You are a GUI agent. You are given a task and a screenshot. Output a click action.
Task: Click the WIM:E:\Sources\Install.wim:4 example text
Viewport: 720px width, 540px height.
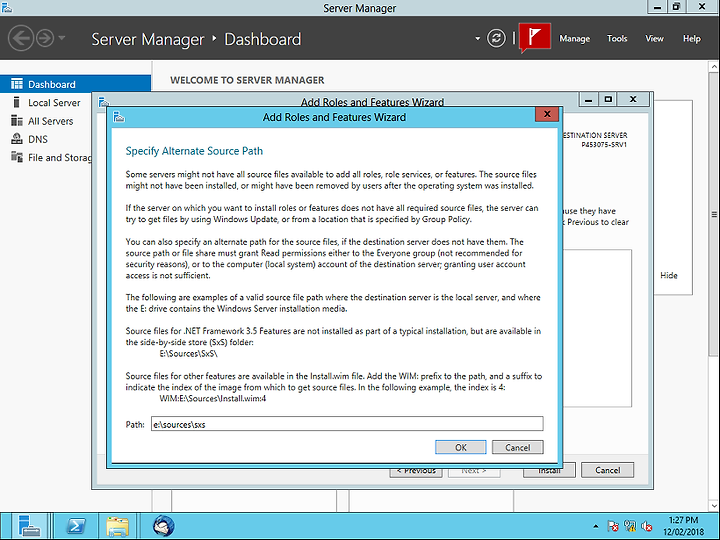[x=213, y=398]
